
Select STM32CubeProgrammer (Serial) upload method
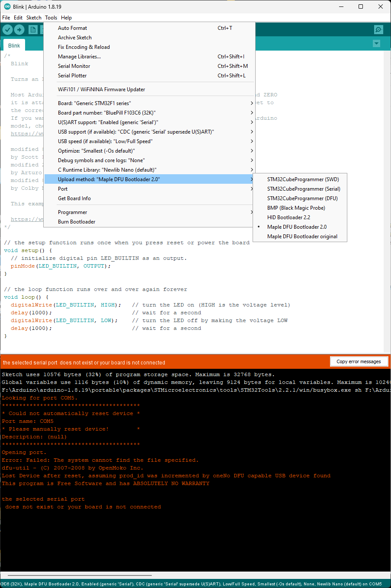[x=300, y=189]
